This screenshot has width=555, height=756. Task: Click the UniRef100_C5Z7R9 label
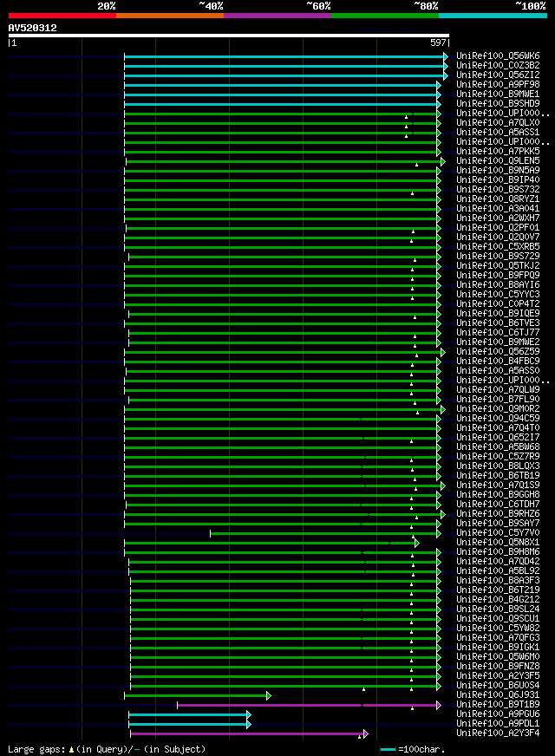[498, 457]
